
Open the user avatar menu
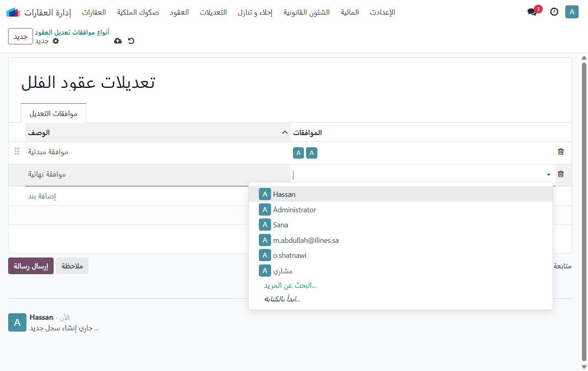point(572,12)
